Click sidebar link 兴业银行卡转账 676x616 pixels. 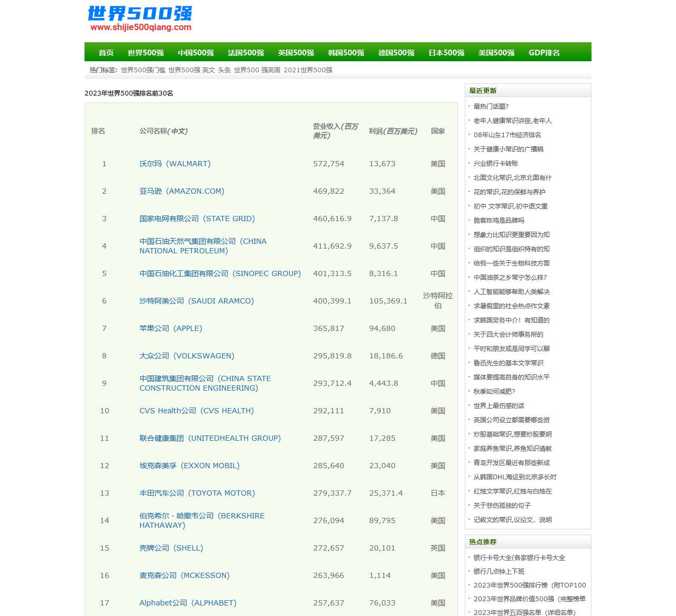(496, 163)
